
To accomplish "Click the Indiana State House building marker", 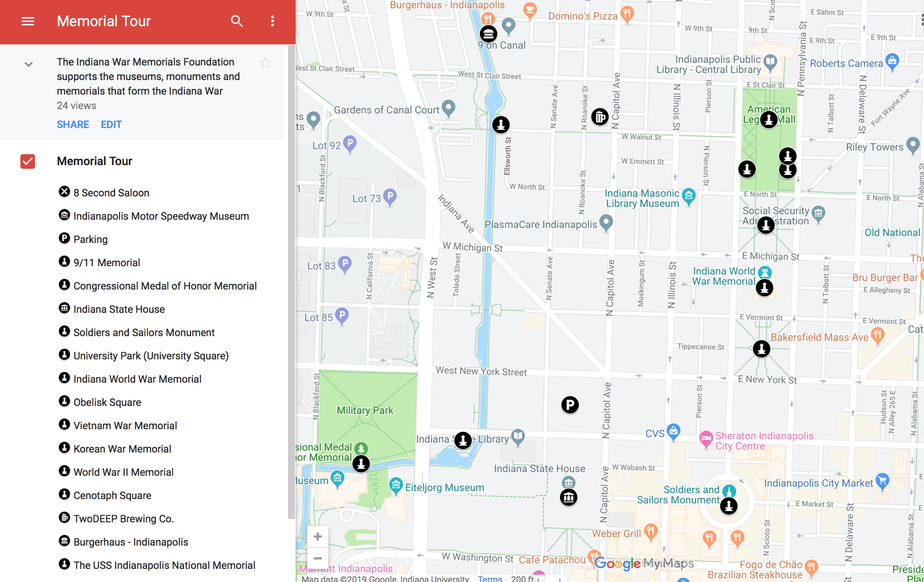I will (x=568, y=498).
